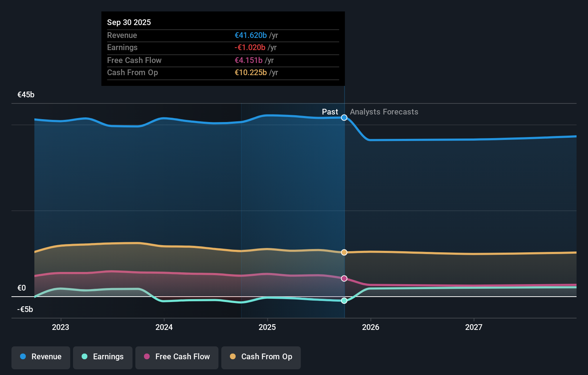Click the Analysts Forecasts label
The image size is (588, 375).
(x=384, y=112)
